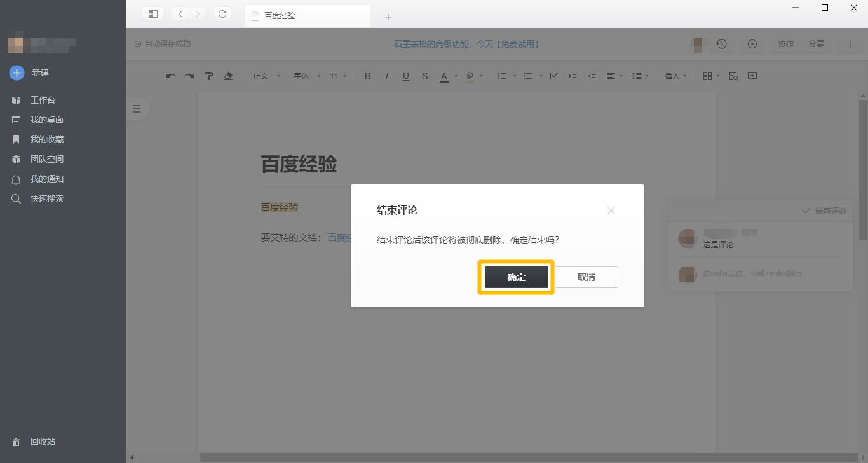Toggle underline formatting
The width and height of the screenshot is (868, 463).
tap(405, 76)
